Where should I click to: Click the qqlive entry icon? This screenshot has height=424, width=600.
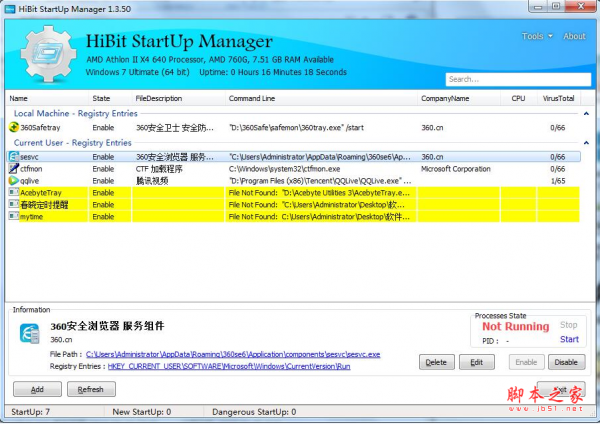click(13, 181)
